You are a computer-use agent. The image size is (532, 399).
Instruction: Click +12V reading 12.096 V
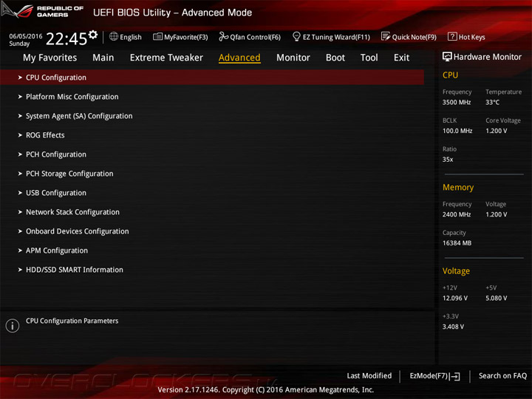click(x=455, y=298)
